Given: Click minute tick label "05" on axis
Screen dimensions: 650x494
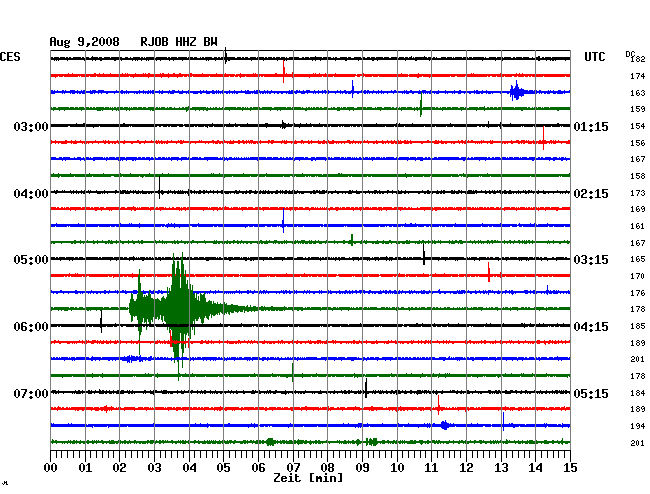Looking at the screenshot, I should point(223,467).
